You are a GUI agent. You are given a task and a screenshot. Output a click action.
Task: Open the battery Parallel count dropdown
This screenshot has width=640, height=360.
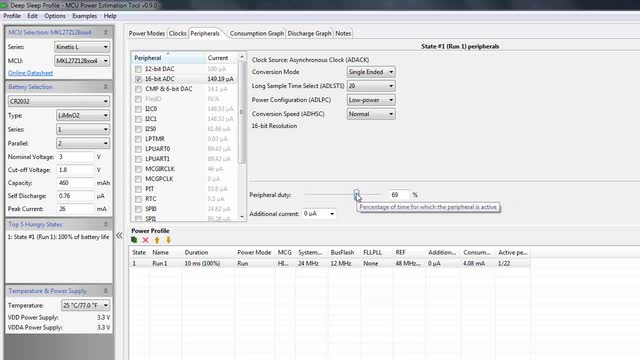coord(83,143)
